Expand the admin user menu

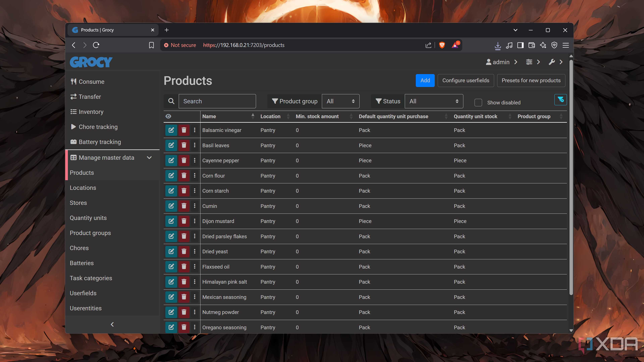(501, 62)
